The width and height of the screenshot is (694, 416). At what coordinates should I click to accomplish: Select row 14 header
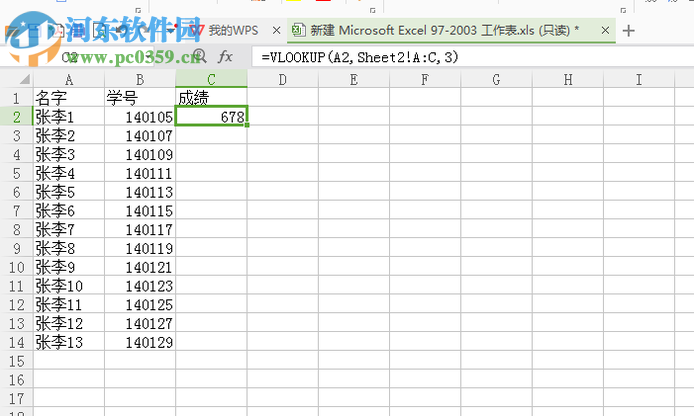[16, 342]
